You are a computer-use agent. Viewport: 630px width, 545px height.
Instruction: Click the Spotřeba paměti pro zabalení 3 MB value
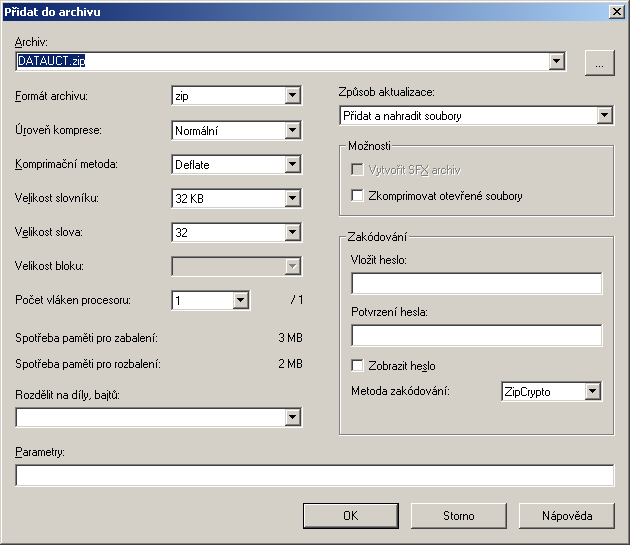point(290,338)
